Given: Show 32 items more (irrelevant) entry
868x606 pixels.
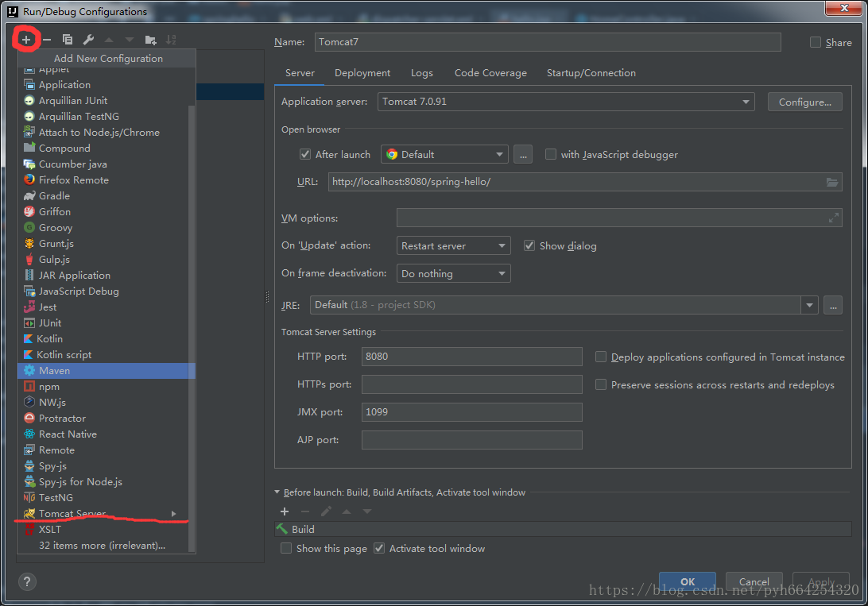Looking at the screenshot, I should pyautogui.click(x=102, y=546).
